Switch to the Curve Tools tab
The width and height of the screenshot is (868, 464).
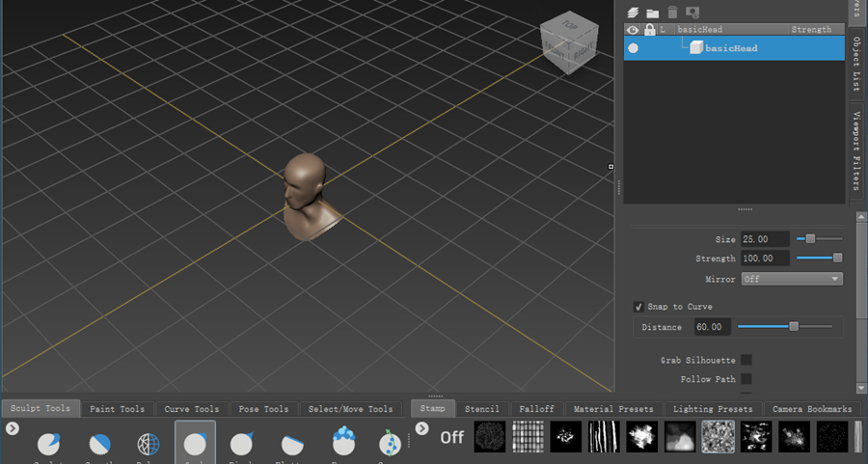(192, 409)
